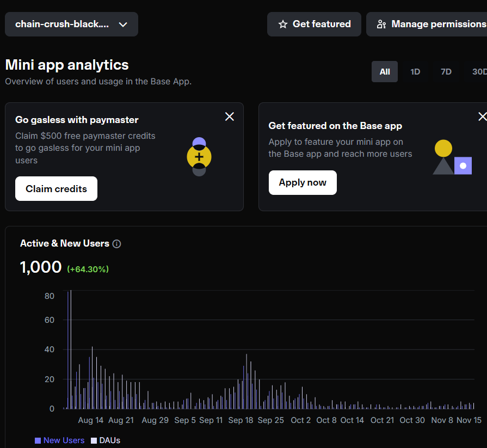487x448 pixels.
Task: Select the 7D time range tab
Action: (x=446, y=72)
